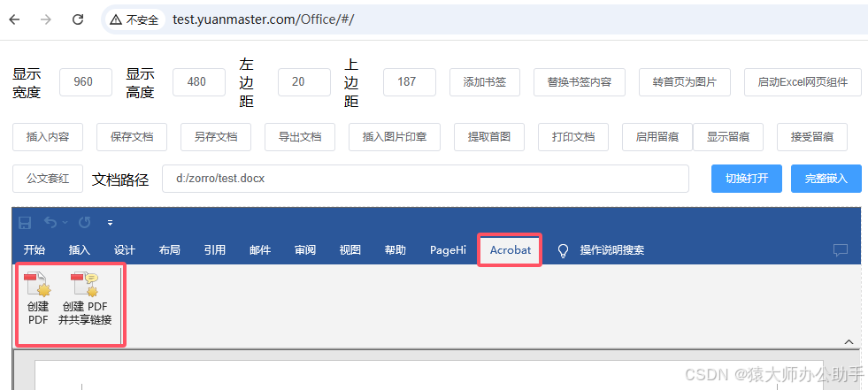This screenshot has width=868, height=390.
Task: Click the 保存文档 button
Action: 132,137
